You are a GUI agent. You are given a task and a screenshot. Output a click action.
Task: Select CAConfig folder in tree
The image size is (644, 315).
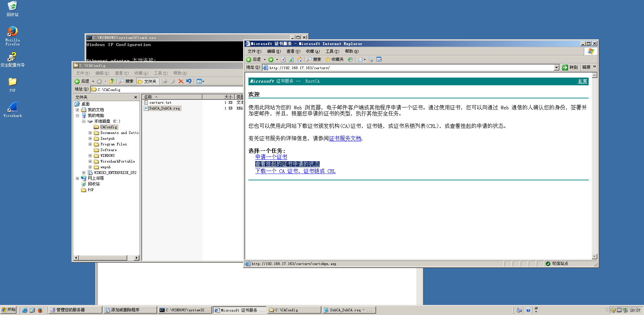pos(109,127)
